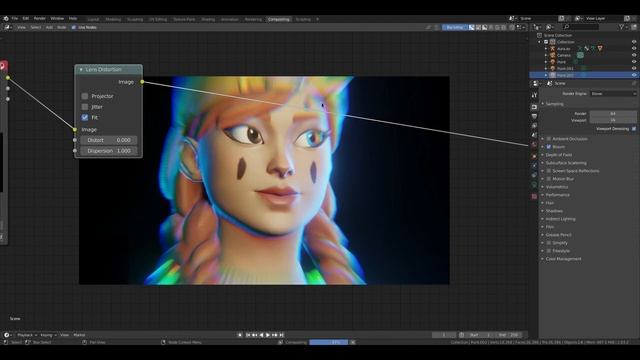Click the Render samples field
The image size is (640, 360).
[613, 114]
